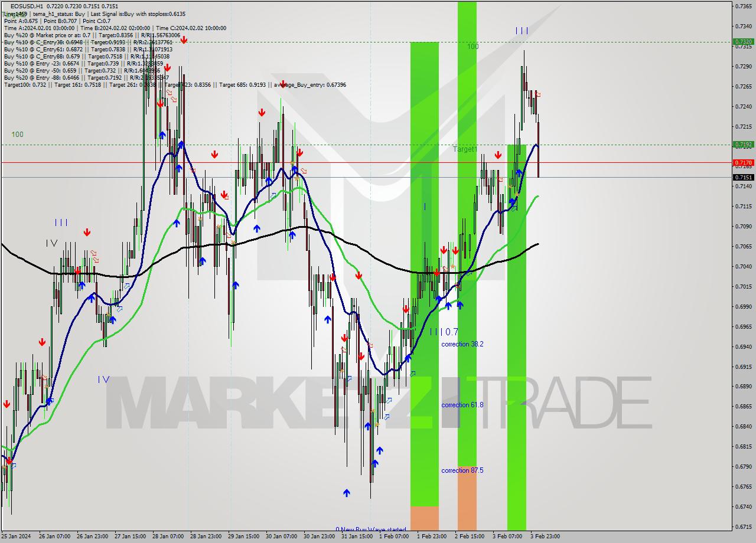Image resolution: width=756 pixels, height=543 pixels.
Task: Click the green 0.7192 price tag
Action: pos(743,144)
